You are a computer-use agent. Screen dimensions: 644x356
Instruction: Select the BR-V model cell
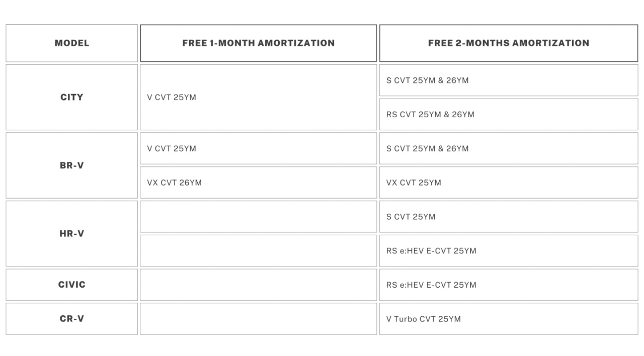click(x=71, y=165)
